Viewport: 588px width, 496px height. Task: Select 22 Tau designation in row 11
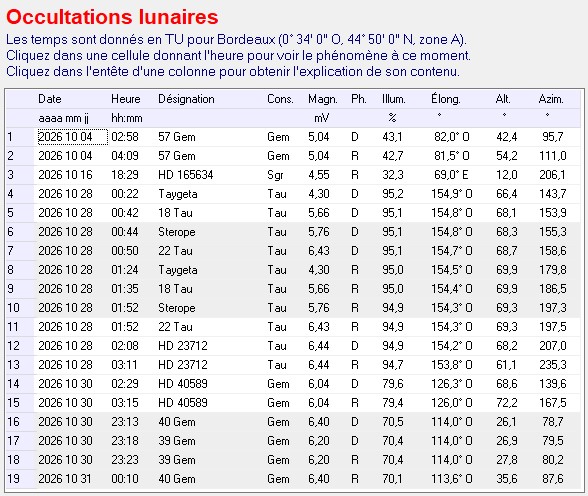[175, 327]
